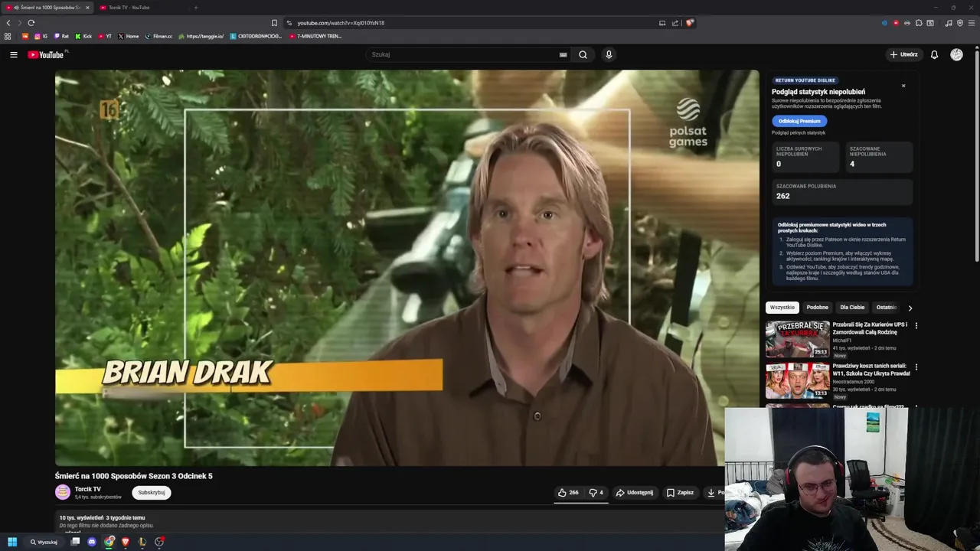Dislike the video with thumbs down

(596, 493)
